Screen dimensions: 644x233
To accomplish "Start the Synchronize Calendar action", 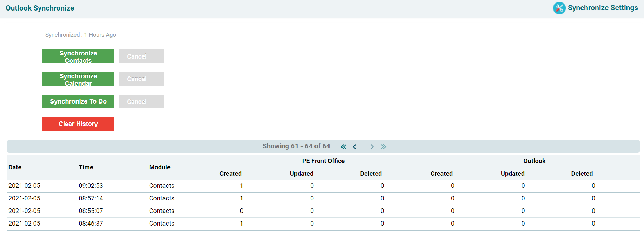I will click(x=78, y=79).
